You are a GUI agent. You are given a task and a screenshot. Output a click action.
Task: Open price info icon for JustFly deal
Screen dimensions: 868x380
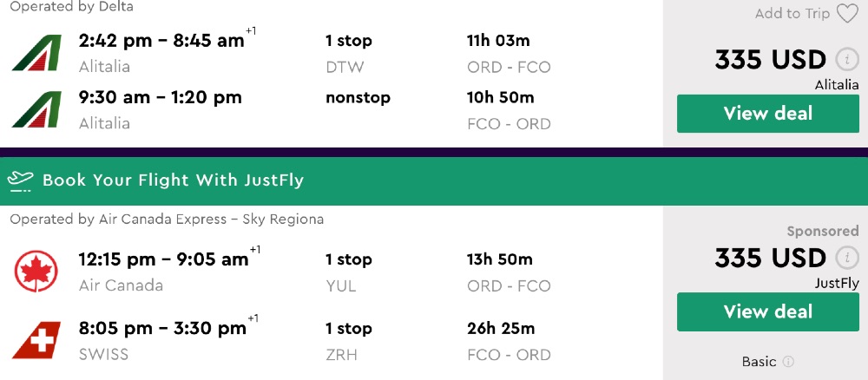click(x=846, y=259)
